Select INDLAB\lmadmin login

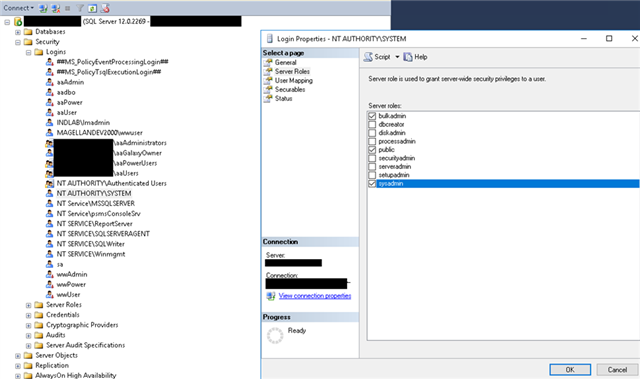(83, 122)
